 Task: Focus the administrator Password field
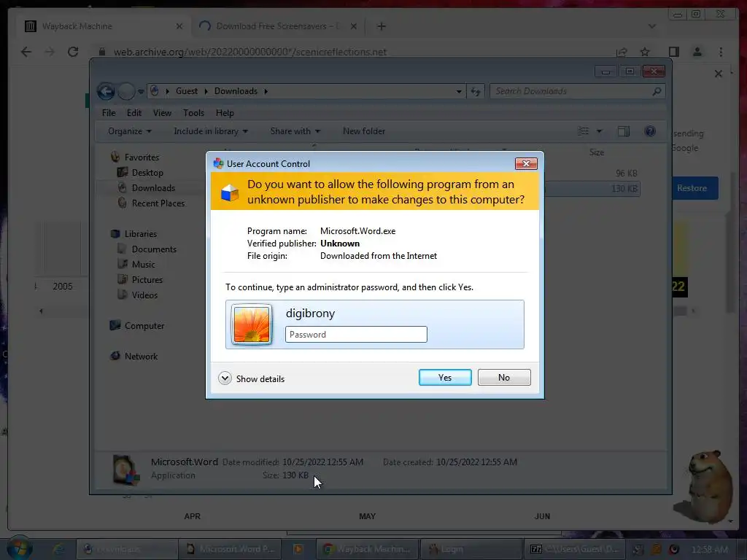(356, 334)
